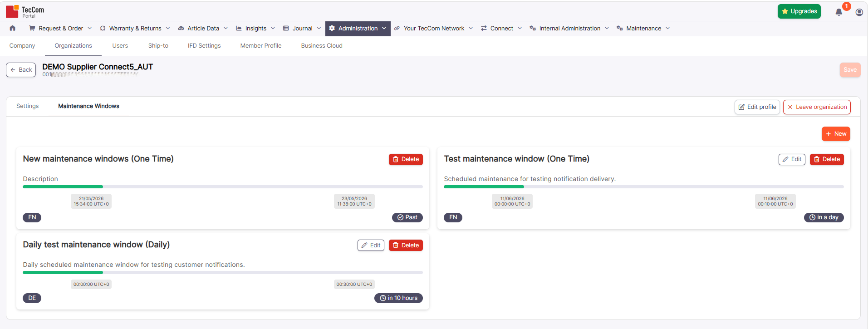868x329 pixels.
Task: Click the 21/05/2026 15:34:00 UTC+0 start label
Action: tap(91, 201)
